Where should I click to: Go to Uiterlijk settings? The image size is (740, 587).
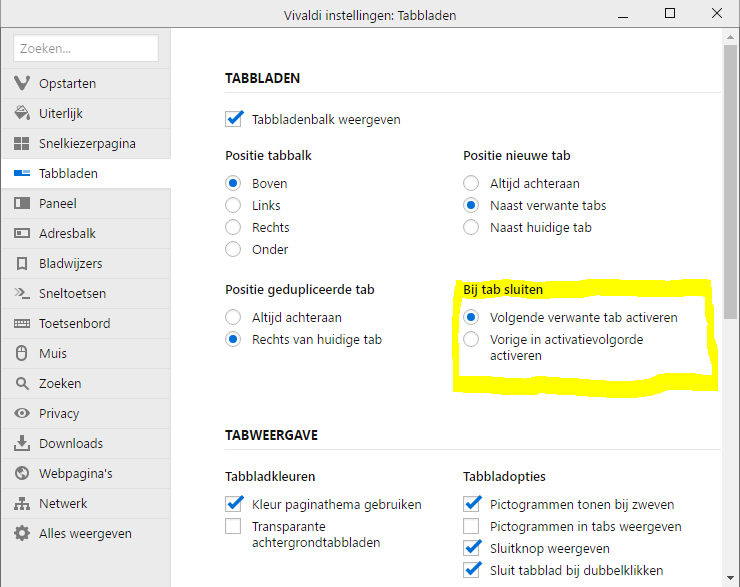[x=86, y=113]
